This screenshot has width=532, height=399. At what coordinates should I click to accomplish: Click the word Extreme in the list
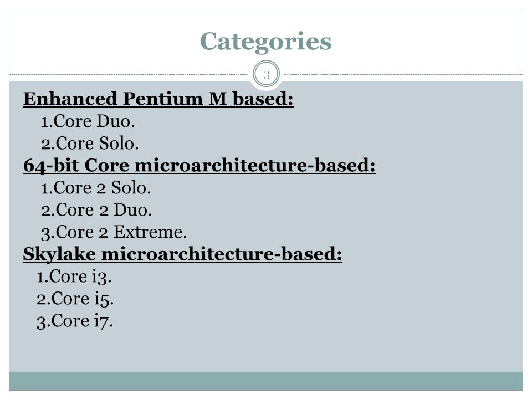150,232
